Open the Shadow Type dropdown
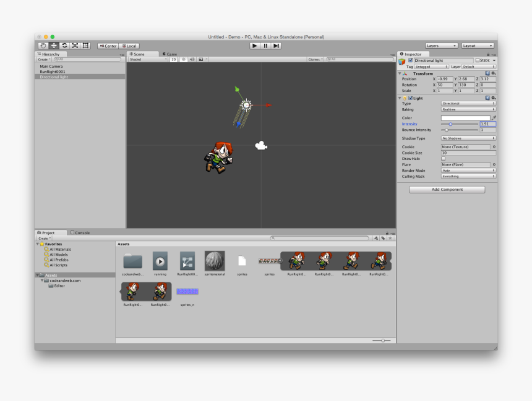 [468, 138]
